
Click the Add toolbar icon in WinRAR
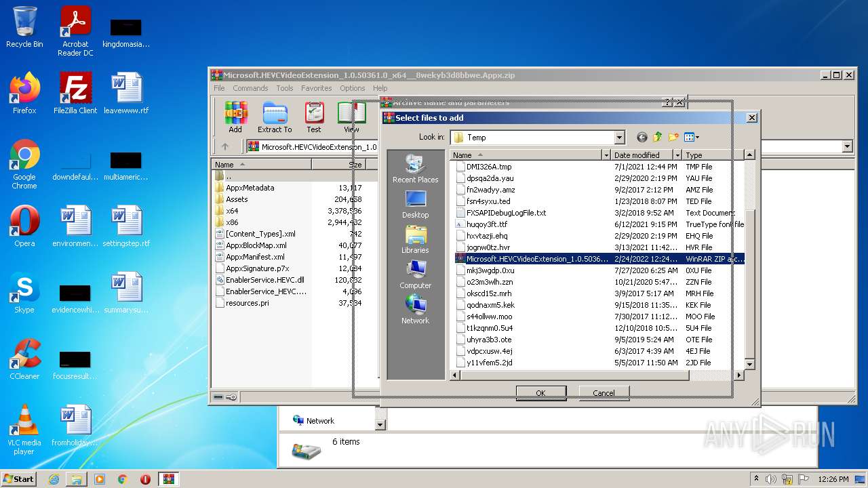click(x=235, y=117)
